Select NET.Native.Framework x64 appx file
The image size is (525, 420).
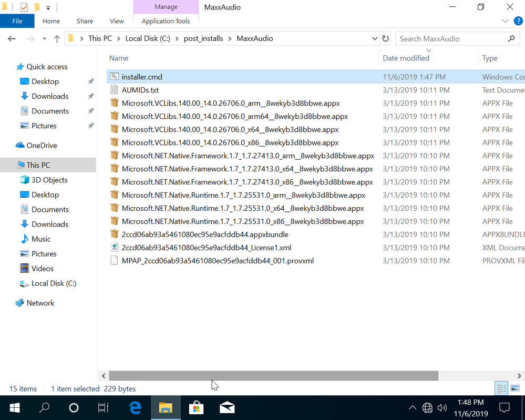247,169
